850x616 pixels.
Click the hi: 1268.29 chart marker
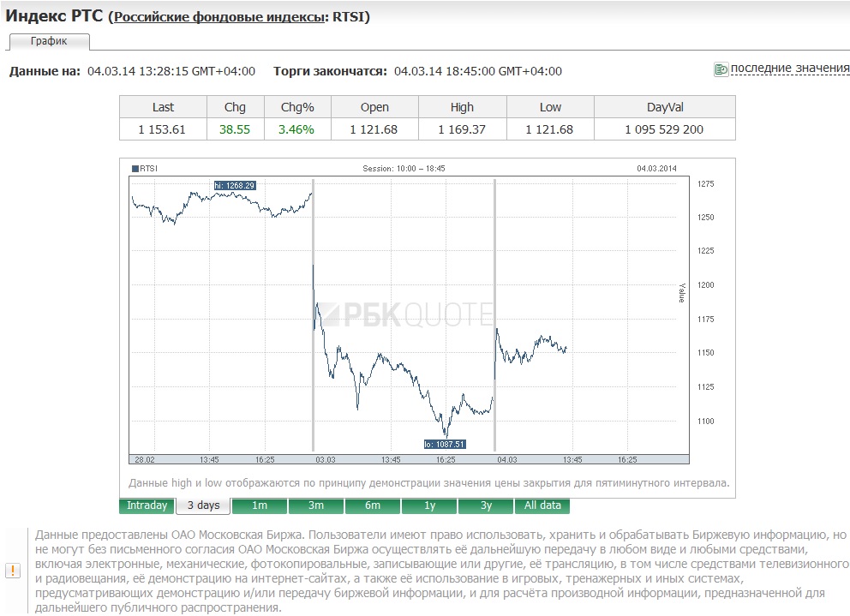point(235,185)
